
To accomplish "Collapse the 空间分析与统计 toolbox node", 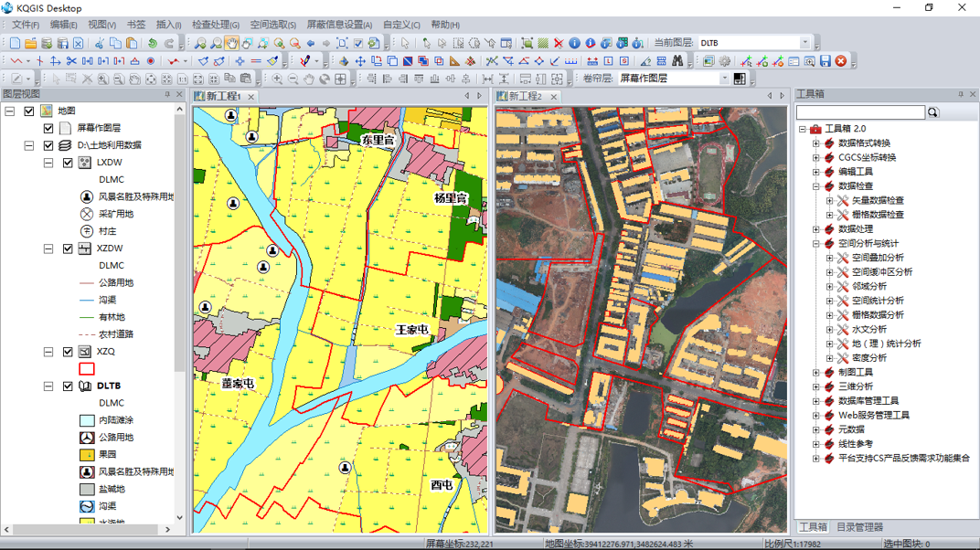I will (x=816, y=244).
